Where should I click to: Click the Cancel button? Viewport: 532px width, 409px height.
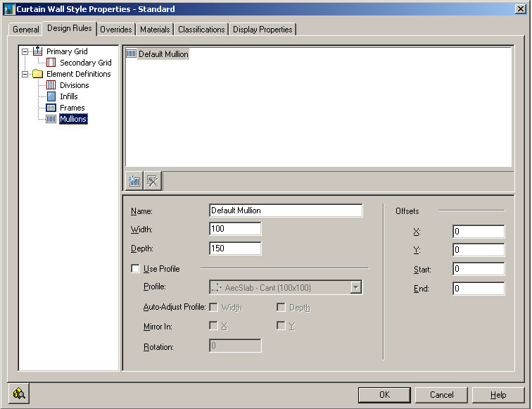[441, 395]
